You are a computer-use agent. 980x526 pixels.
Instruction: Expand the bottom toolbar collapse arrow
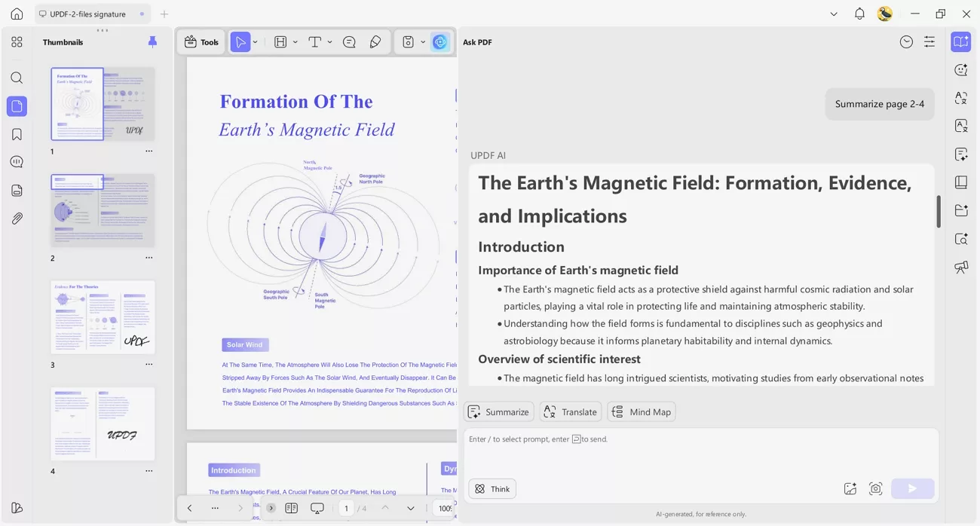tap(271, 508)
